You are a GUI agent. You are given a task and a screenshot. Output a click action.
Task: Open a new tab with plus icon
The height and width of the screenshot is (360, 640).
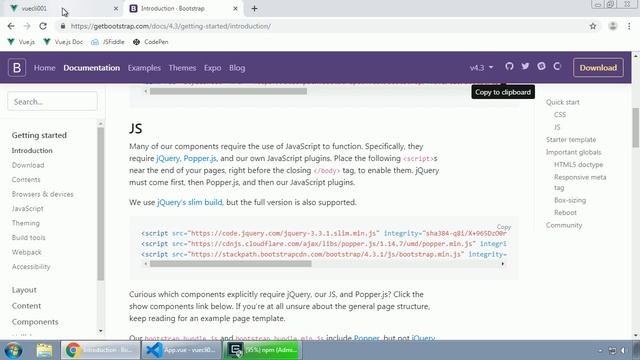click(254, 8)
